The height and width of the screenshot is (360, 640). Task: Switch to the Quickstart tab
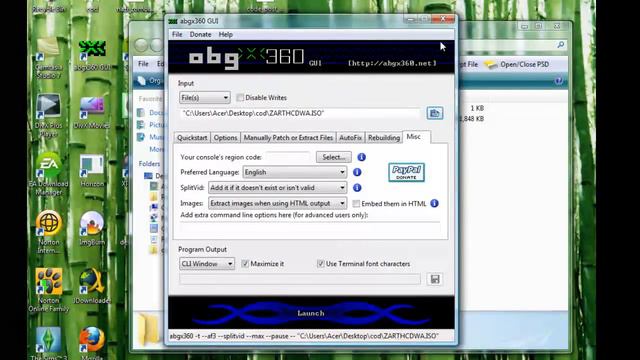[x=192, y=138]
